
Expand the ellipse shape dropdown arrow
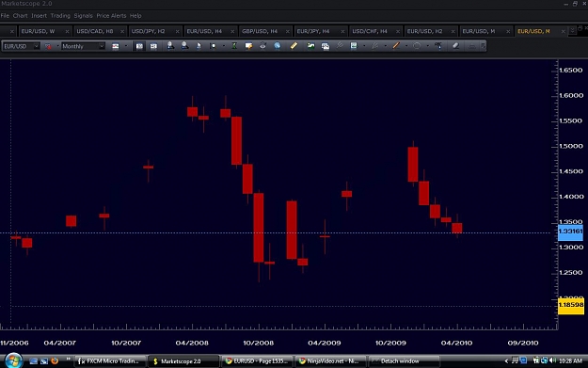click(427, 46)
